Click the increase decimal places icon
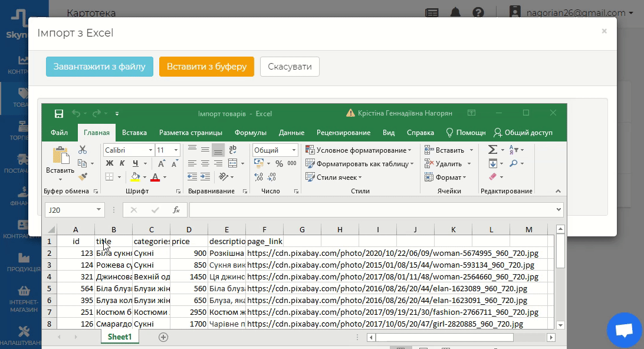 [259, 177]
